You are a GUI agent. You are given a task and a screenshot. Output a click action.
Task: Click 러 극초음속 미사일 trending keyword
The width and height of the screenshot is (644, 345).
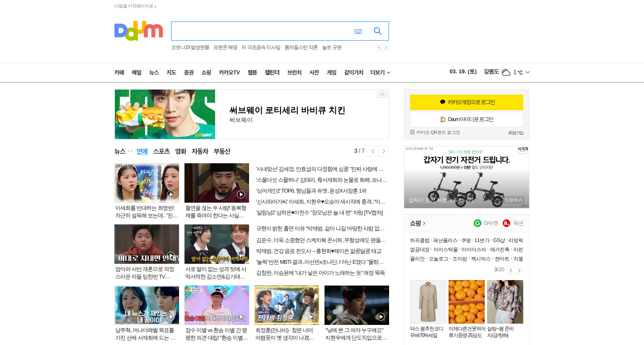tap(261, 48)
